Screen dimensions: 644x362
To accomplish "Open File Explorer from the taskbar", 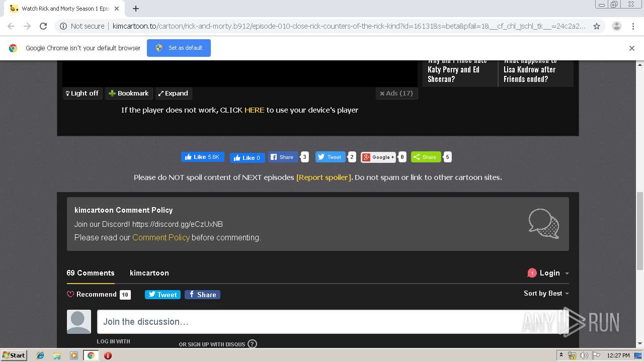I will pyautogui.click(x=57, y=355).
